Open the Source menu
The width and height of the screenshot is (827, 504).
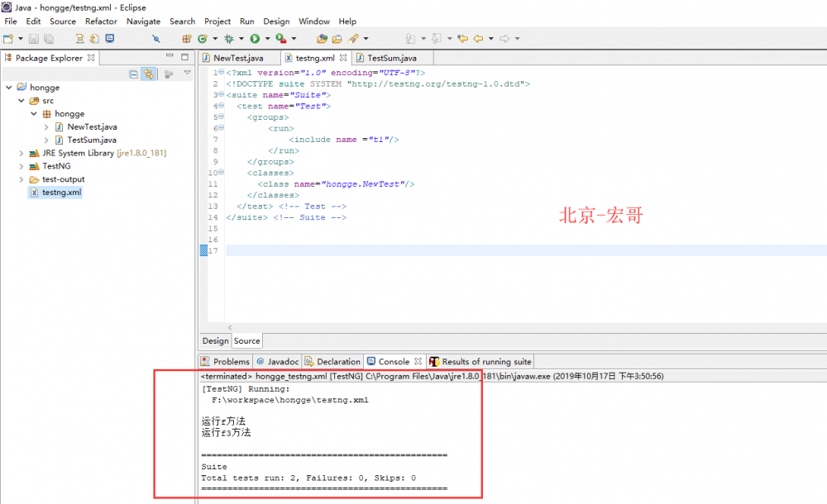pyautogui.click(x=63, y=21)
